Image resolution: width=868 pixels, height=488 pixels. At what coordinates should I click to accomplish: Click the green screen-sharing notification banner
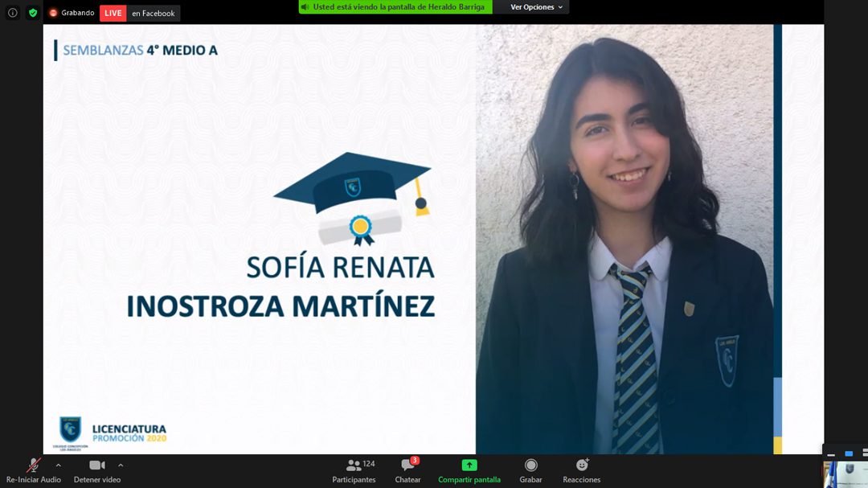click(393, 7)
